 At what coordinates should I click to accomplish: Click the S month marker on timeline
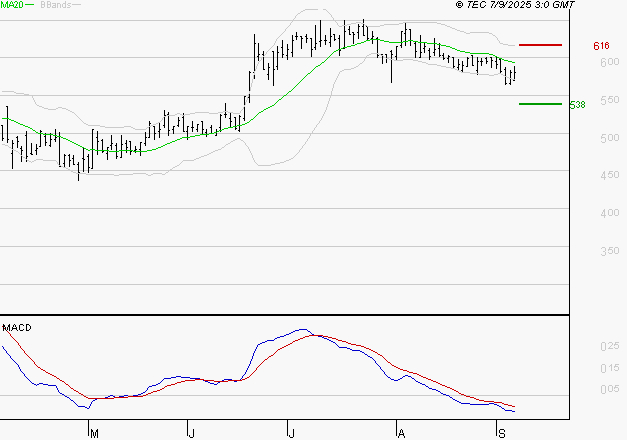(x=502, y=434)
